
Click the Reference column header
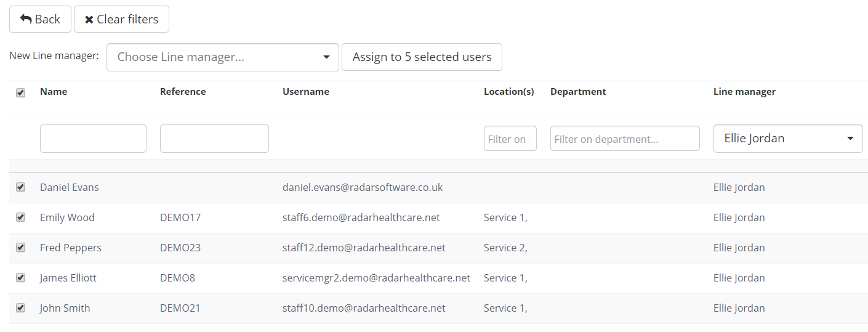[x=183, y=92]
